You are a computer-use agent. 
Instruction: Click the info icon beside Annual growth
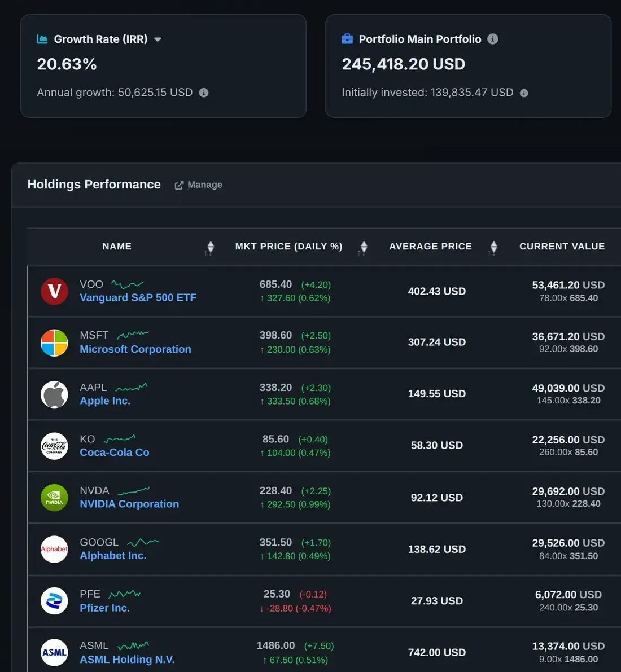204,93
